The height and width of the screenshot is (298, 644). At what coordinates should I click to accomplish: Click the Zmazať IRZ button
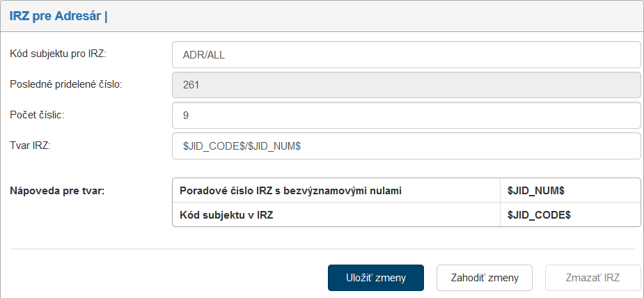(x=593, y=277)
